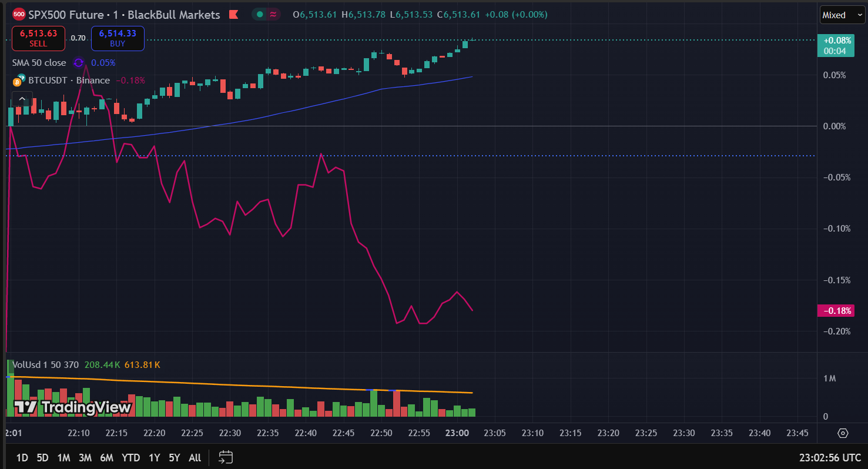
Task: Open the Mixed price scale dropdown
Action: (x=842, y=15)
